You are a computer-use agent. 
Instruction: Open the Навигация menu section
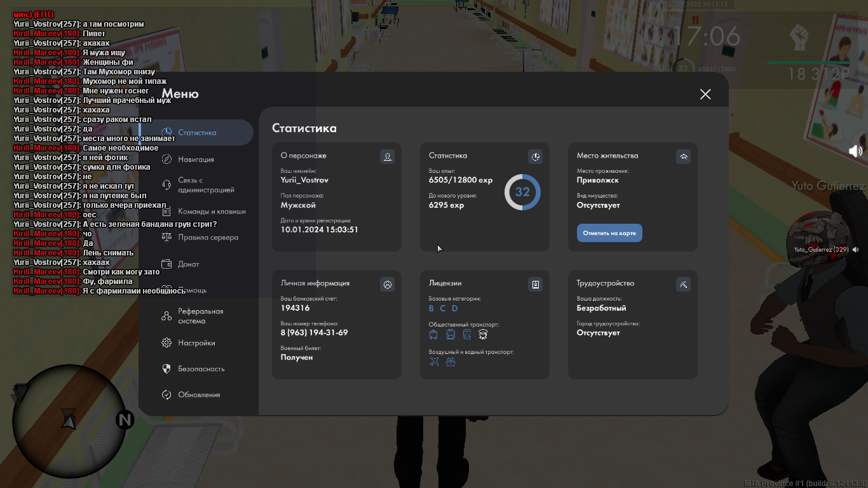pos(196,159)
